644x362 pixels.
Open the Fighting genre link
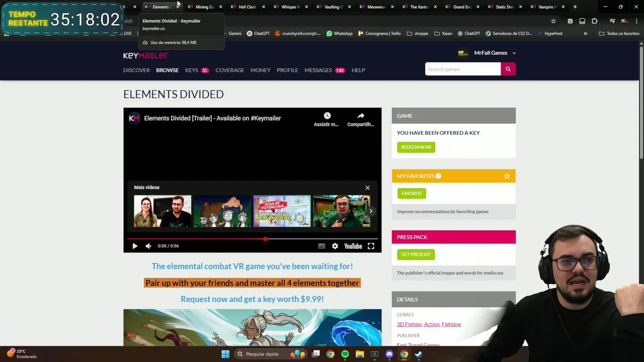point(451,324)
